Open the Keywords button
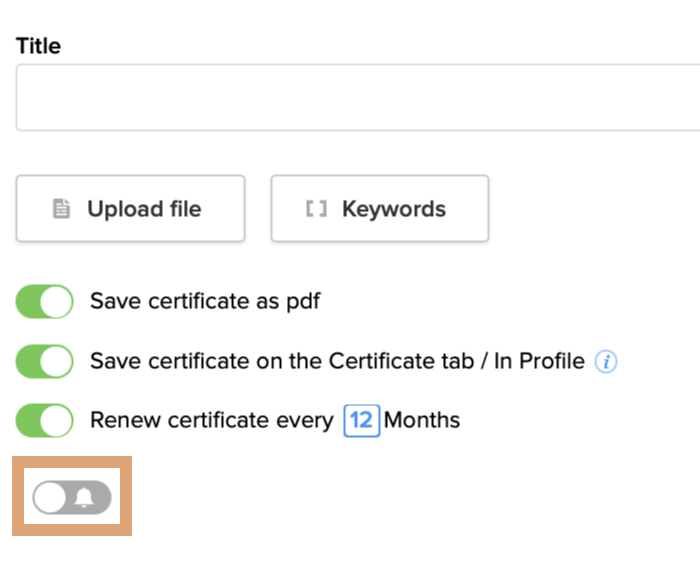 379,209
